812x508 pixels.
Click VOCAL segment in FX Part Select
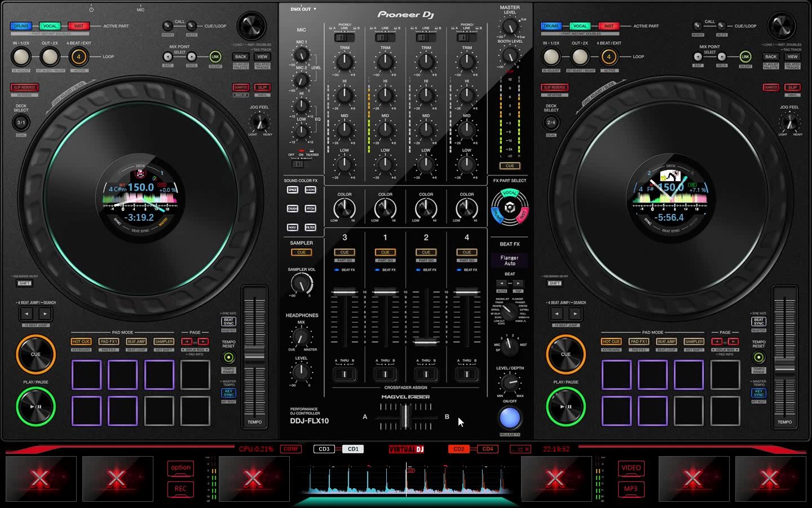[x=510, y=193]
